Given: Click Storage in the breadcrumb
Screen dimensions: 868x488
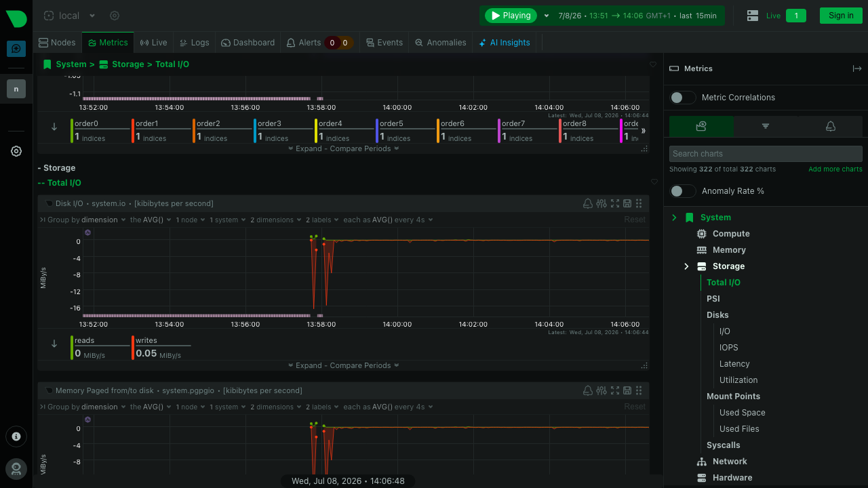Looking at the screenshot, I should [127, 64].
